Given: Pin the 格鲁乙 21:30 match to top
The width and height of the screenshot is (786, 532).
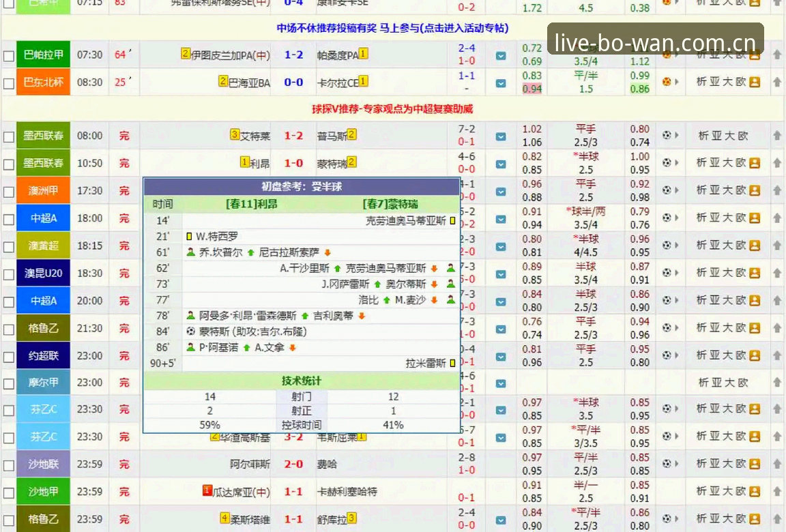Looking at the screenshot, I should pos(777,328).
